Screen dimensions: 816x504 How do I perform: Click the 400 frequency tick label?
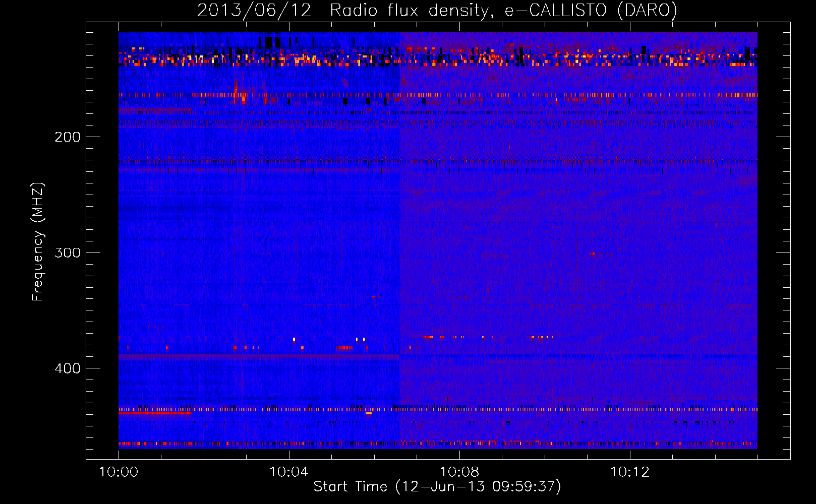68,368
